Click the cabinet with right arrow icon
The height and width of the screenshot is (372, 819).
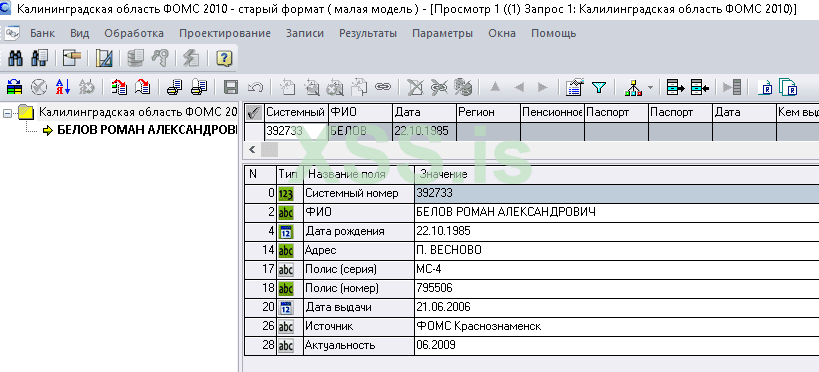pos(675,87)
